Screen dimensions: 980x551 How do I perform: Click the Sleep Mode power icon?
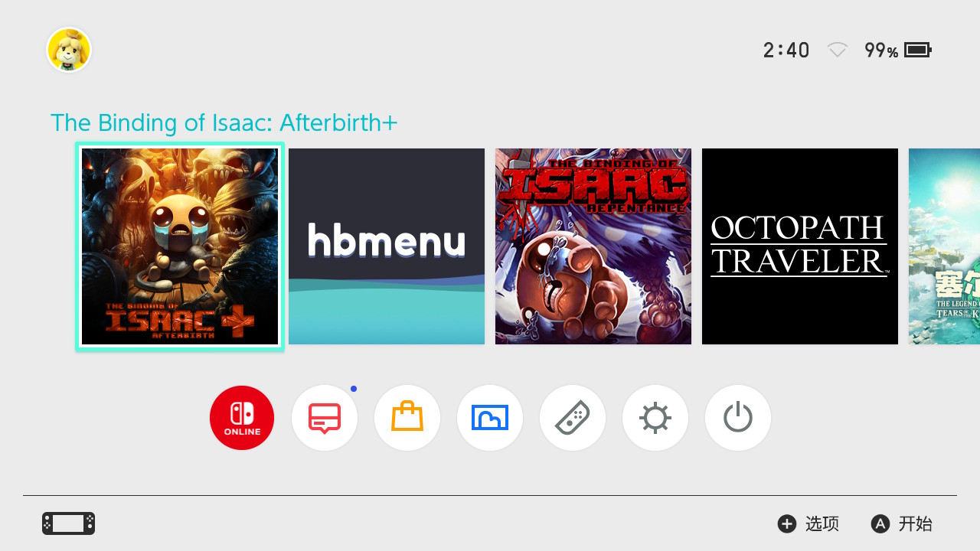[738, 418]
